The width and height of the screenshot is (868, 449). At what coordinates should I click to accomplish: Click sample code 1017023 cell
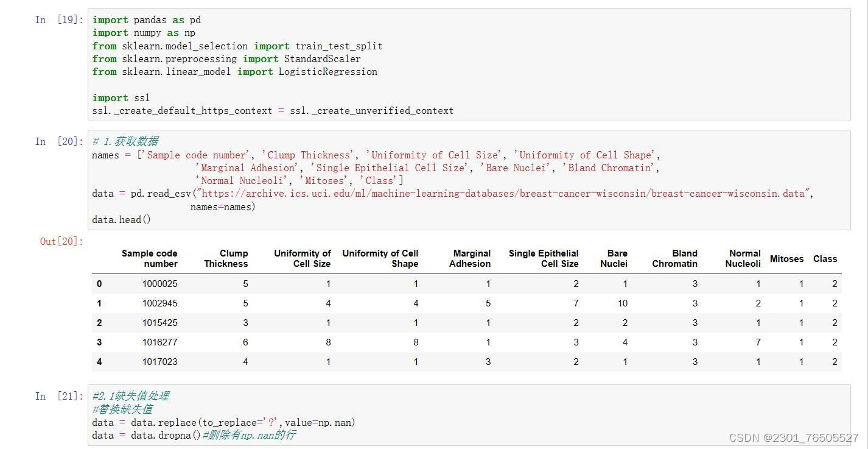point(160,362)
